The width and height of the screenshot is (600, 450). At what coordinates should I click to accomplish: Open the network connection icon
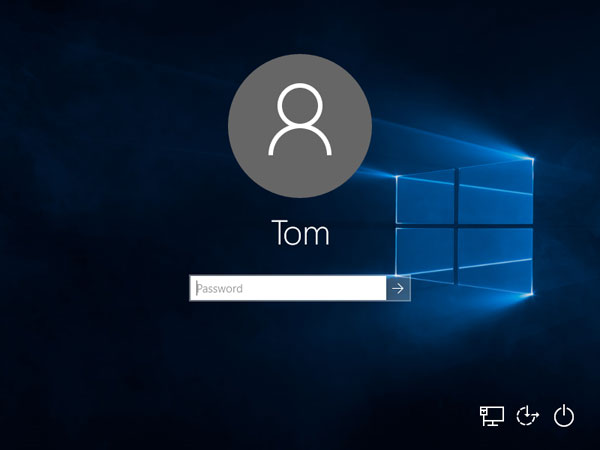point(491,416)
